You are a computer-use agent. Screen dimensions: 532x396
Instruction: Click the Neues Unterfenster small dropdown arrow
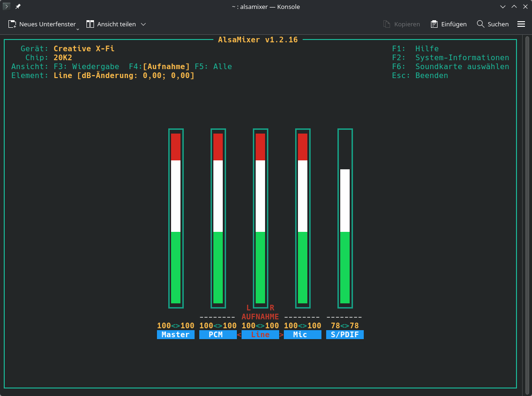pos(78,29)
